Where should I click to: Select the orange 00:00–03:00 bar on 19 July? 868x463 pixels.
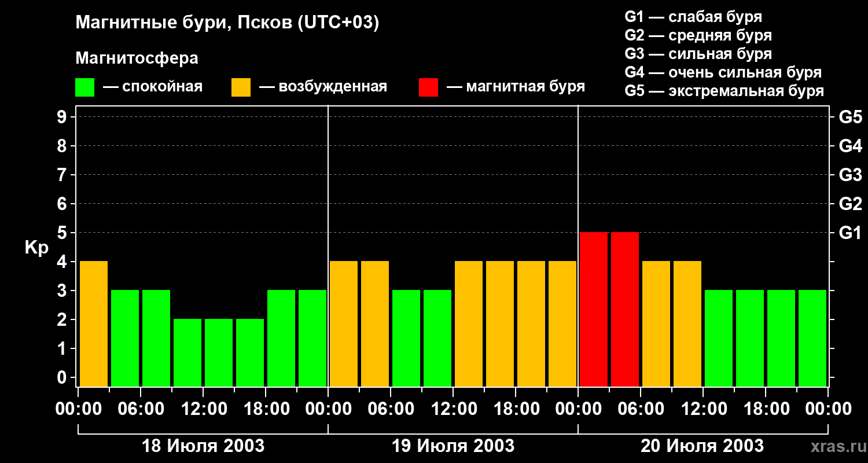(x=344, y=324)
